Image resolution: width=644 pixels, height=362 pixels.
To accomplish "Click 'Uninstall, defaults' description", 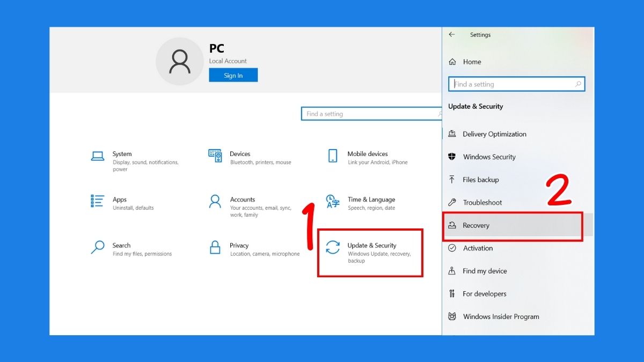I will click(x=133, y=208).
